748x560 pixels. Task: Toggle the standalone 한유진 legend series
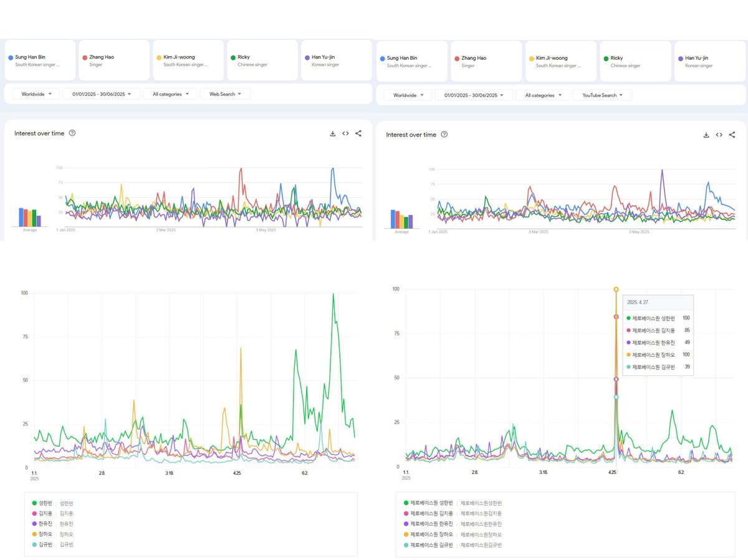point(44,524)
